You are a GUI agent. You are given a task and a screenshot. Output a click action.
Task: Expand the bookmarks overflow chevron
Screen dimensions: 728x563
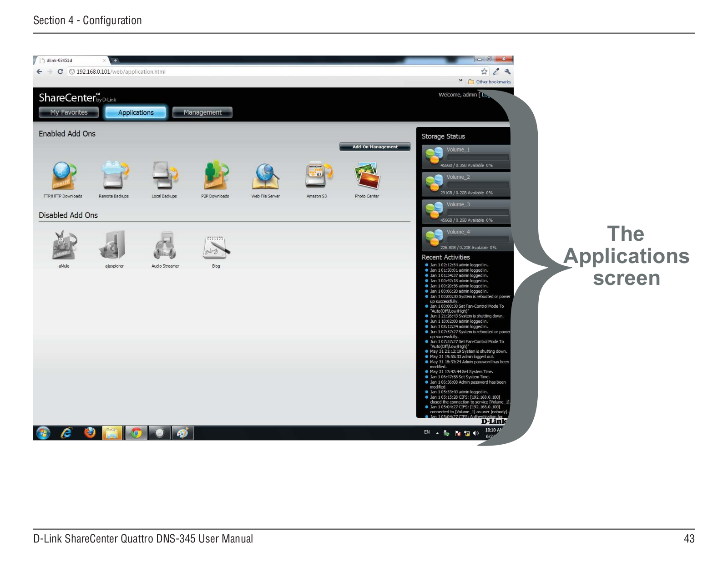[460, 81]
